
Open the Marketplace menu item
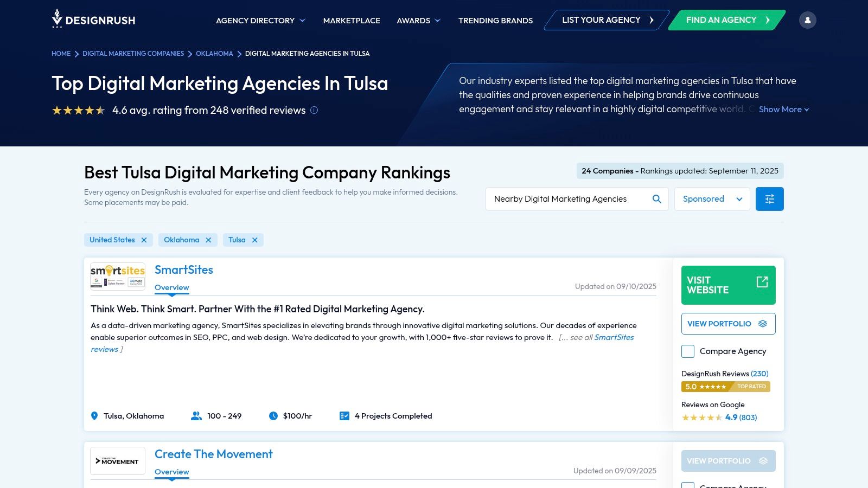click(352, 21)
